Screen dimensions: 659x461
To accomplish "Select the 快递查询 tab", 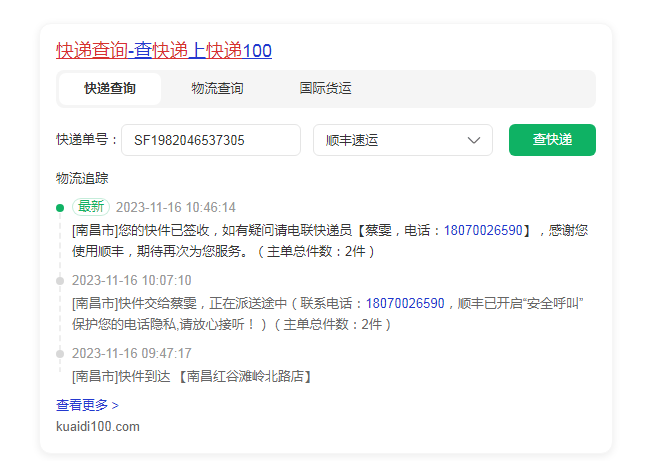I will 110,89.
